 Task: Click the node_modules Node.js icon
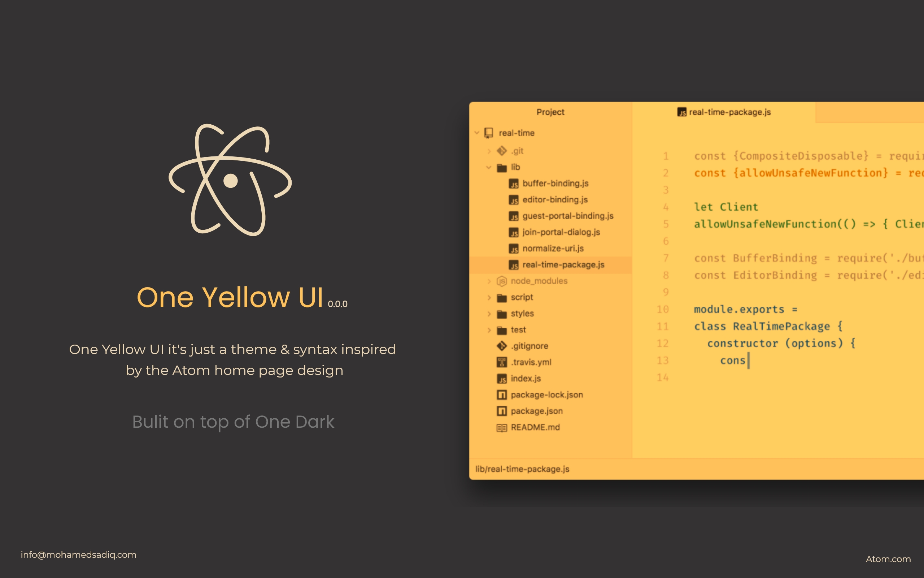[x=502, y=281]
